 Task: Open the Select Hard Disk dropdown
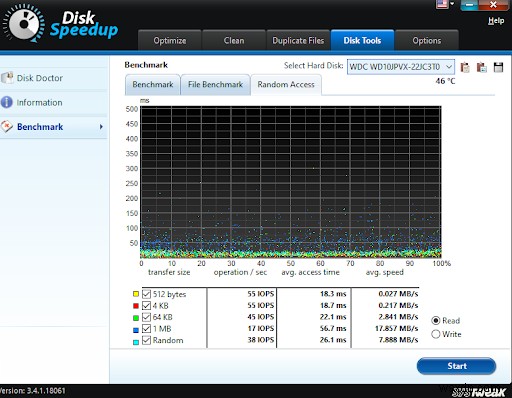coord(401,67)
